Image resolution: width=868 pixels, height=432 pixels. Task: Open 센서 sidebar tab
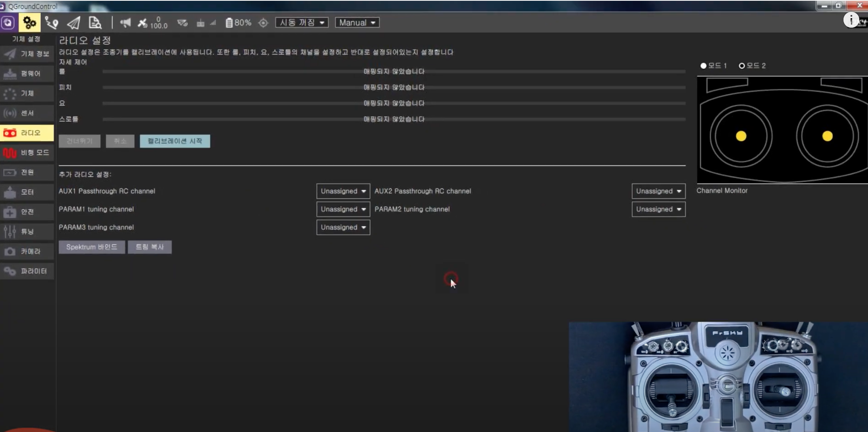(27, 113)
